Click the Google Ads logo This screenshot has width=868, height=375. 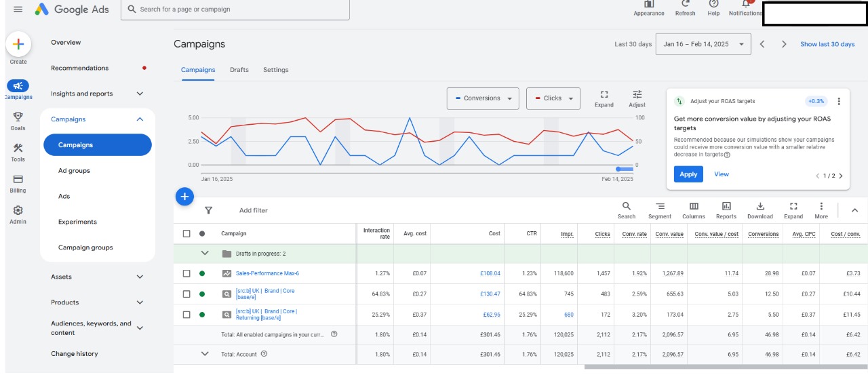[72, 9]
